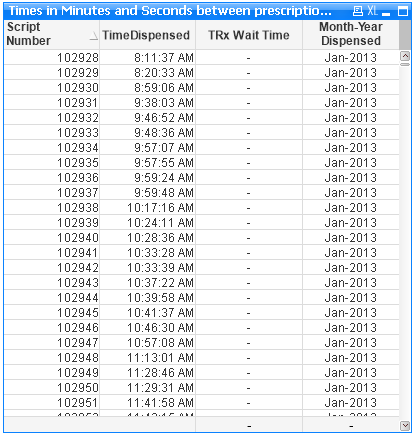Image resolution: width=412 pixels, height=434 pixels.
Task: Click time value 10:33:28 AM
Action: pos(161,253)
